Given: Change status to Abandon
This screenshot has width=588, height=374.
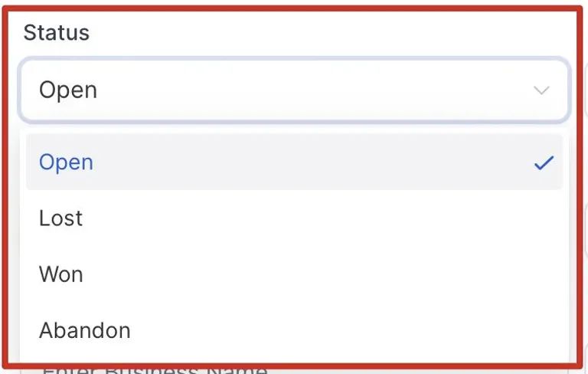Looking at the screenshot, I should point(294,330).
